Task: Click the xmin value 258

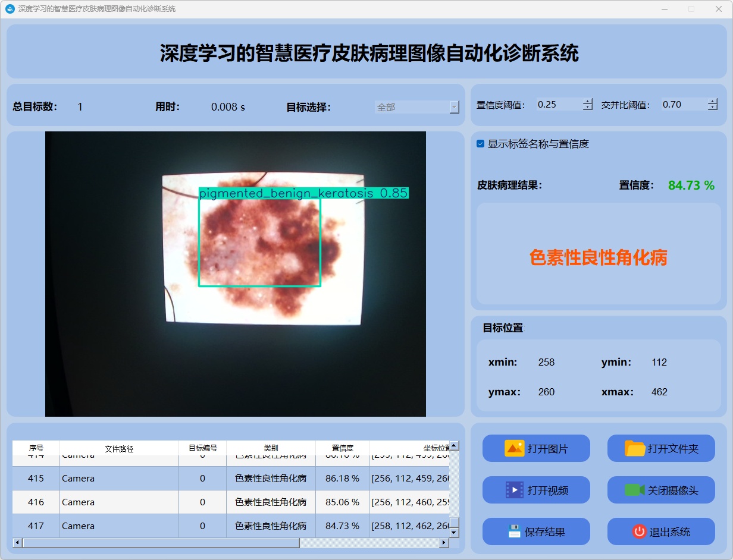Action: click(546, 362)
